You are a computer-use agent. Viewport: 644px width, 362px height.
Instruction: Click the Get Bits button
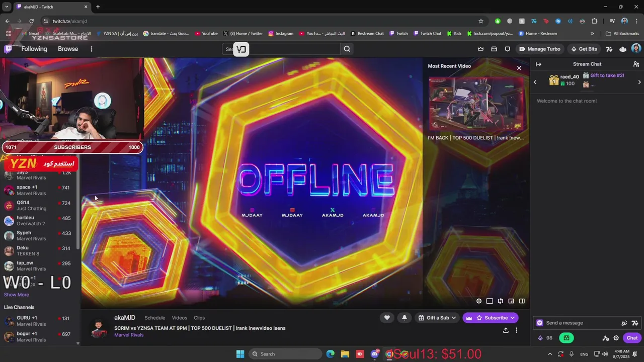tap(584, 49)
